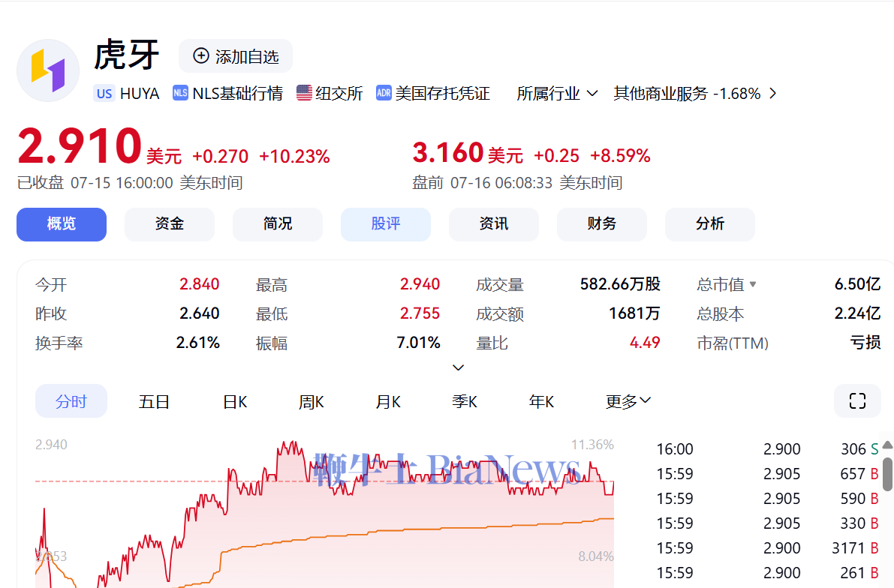Expand the 所属行业 dropdown
This screenshot has width=894, height=588.
pos(556,94)
